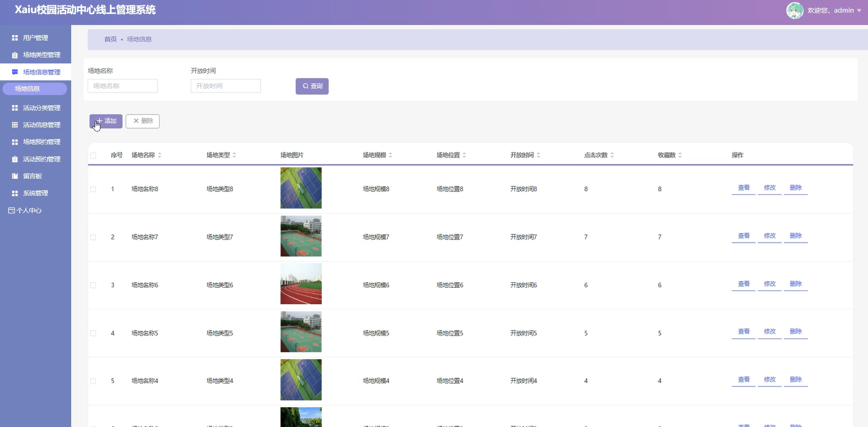Open the venue image for 场地名称5

[x=301, y=332]
